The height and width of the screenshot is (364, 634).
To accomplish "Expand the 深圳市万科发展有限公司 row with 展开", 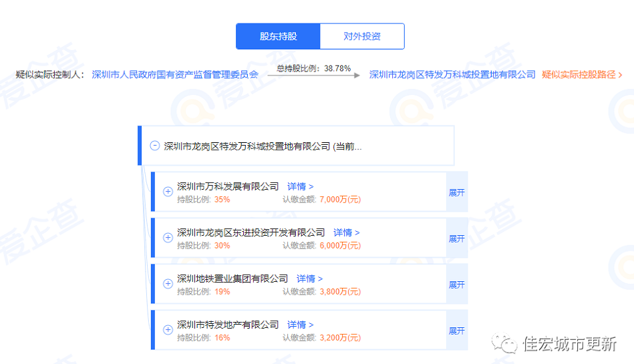I will pos(456,192).
